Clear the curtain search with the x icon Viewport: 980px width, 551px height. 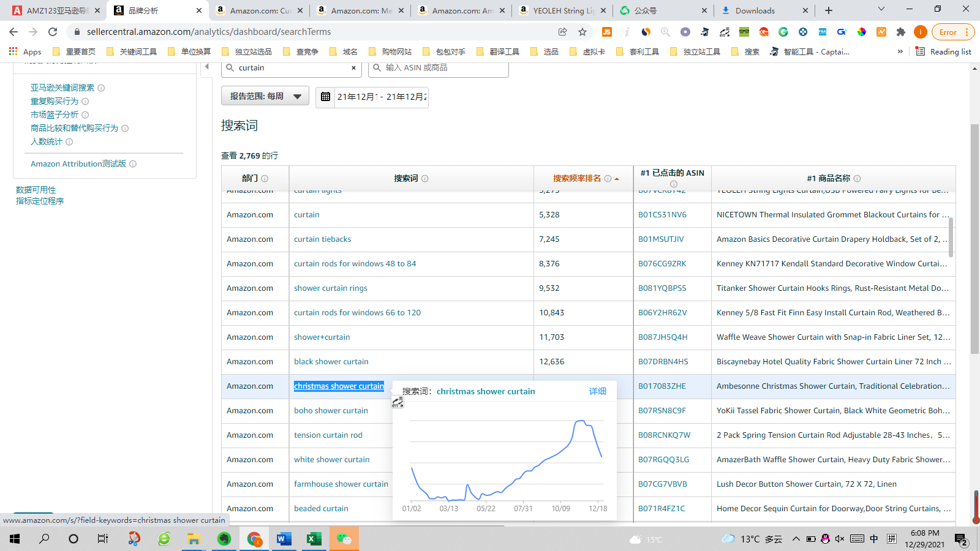(353, 68)
